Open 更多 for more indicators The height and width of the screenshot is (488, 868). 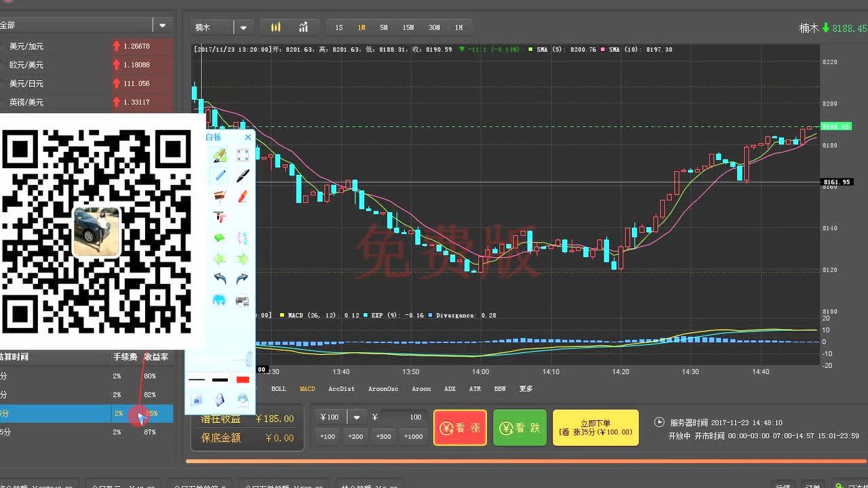(x=526, y=389)
